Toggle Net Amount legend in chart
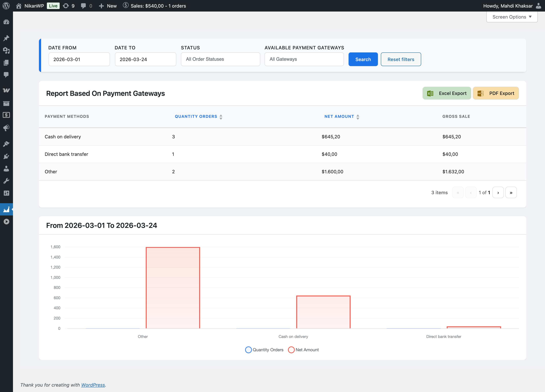Image resolution: width=545 pixels, height=392 pixels. click(303, 350)
